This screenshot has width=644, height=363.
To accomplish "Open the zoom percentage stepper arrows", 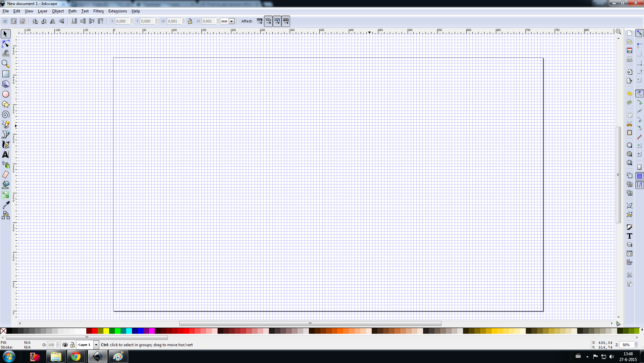I will [x=636, y=345].
